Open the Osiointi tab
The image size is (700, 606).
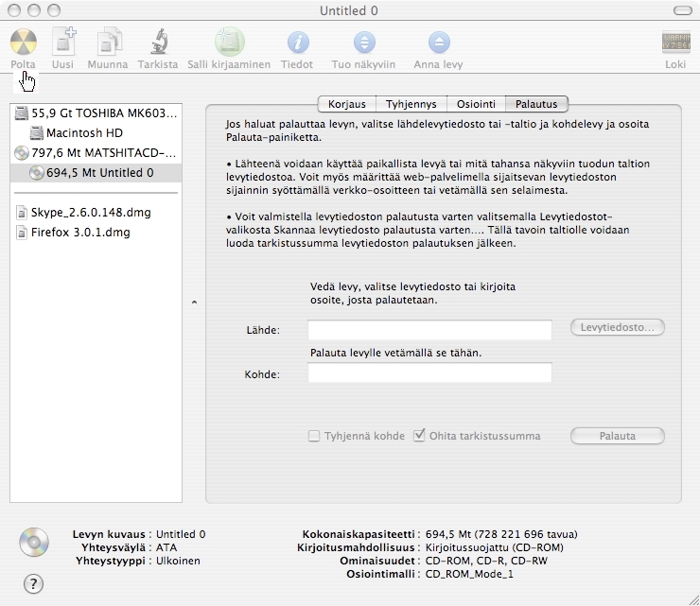pos(475,104)
